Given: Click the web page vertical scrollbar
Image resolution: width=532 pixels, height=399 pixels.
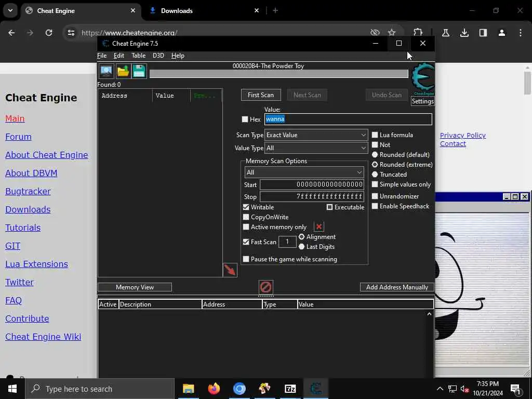Looking at the screenshot, I should [x=527, y=84].
